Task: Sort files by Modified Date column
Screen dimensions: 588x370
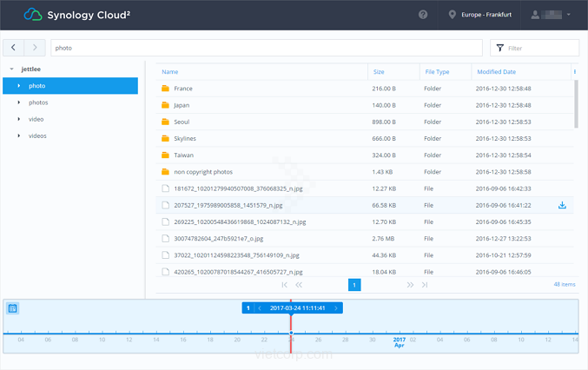Action: [x=496, y=72]
